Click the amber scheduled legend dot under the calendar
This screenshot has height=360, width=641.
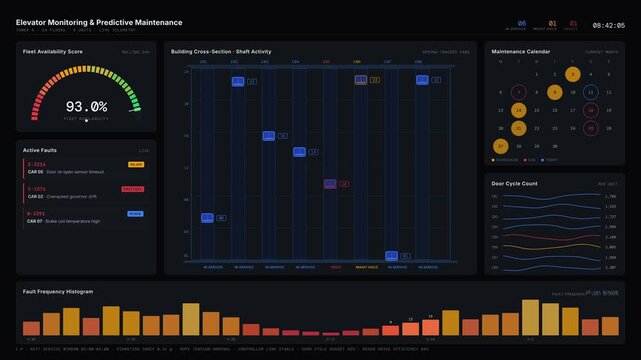493,160
